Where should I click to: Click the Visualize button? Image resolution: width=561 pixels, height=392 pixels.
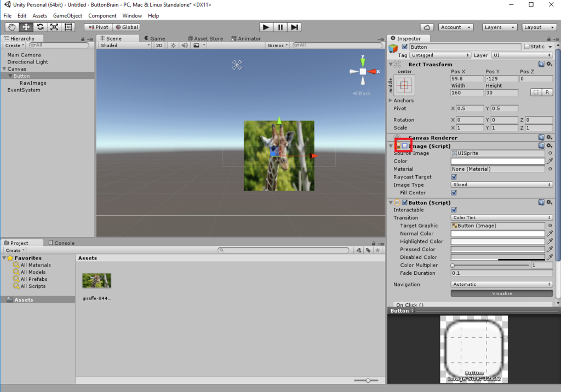pyautogui.click(x=502, y=293)
